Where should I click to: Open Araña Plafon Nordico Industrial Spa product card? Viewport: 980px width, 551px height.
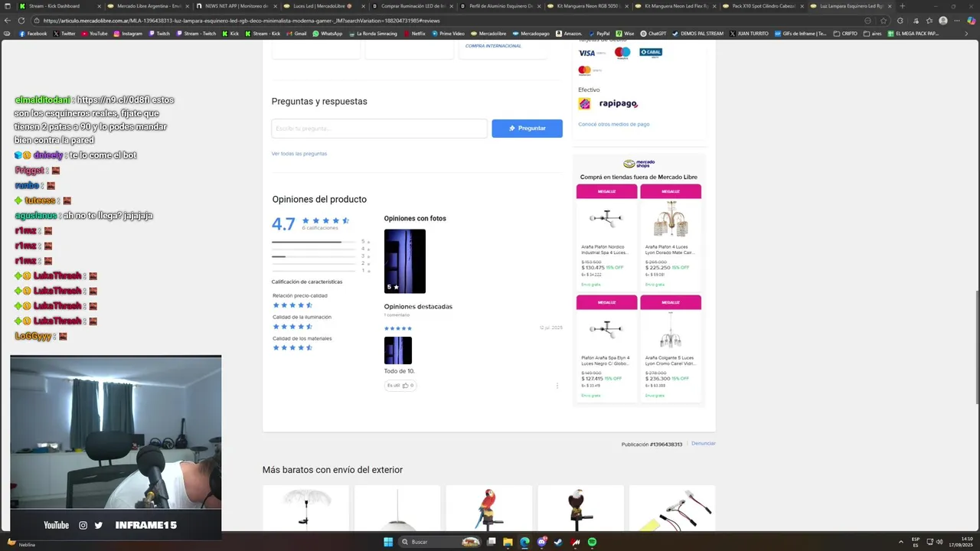(x=606, y=238)
